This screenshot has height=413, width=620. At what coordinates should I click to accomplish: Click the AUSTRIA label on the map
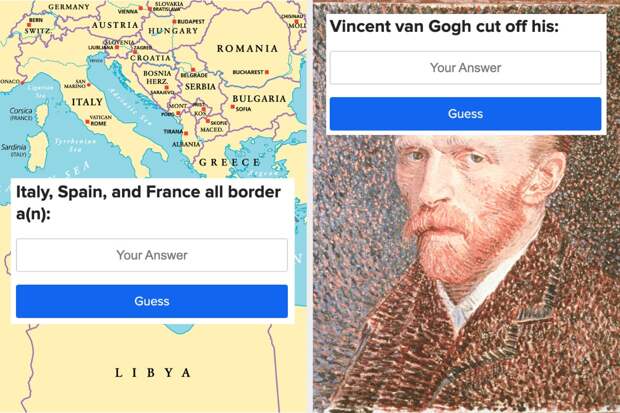[x=115, y=25]
